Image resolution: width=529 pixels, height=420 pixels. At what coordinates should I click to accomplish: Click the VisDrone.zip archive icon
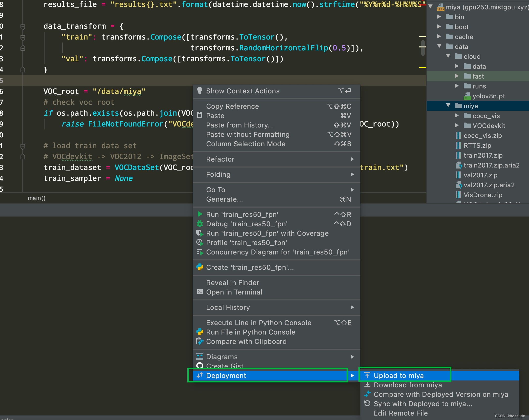[x=458, y=195]
